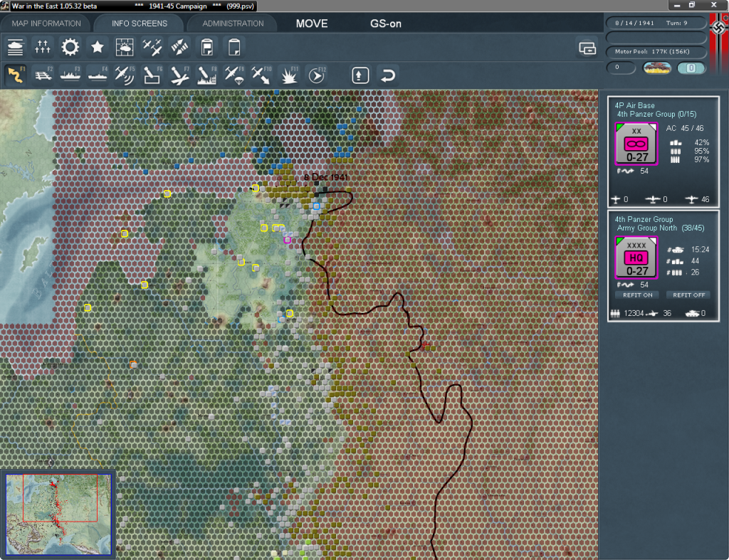Select build fortification F11 mode
The width and height of the screenshot is (729, 560).
click(x=289, y=75)
